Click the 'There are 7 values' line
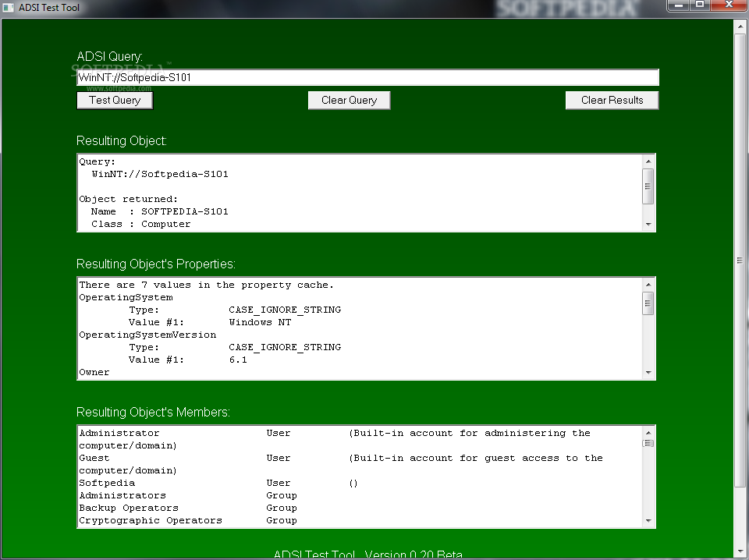Viewport: 749px width, 560px height. [206, 285]
